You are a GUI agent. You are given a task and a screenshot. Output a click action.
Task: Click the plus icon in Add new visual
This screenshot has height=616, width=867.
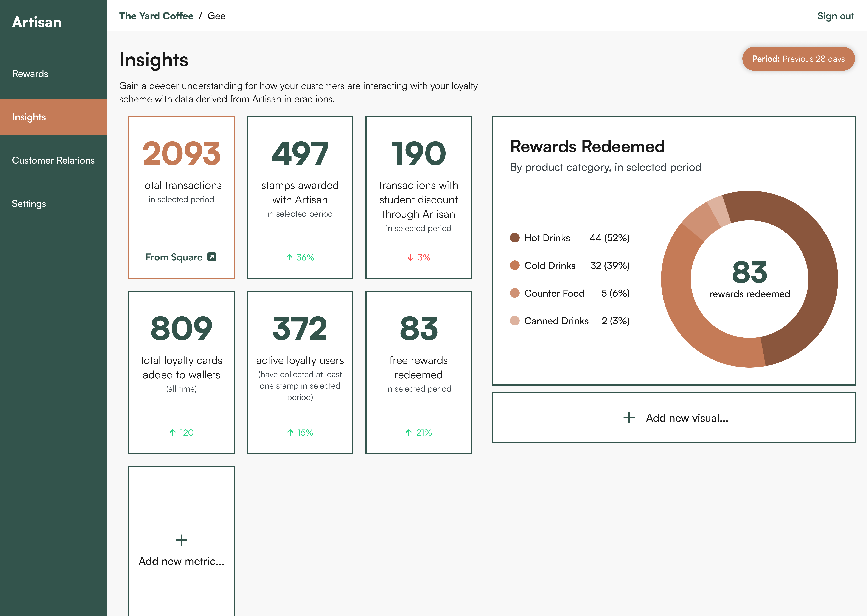pos(629,418)
